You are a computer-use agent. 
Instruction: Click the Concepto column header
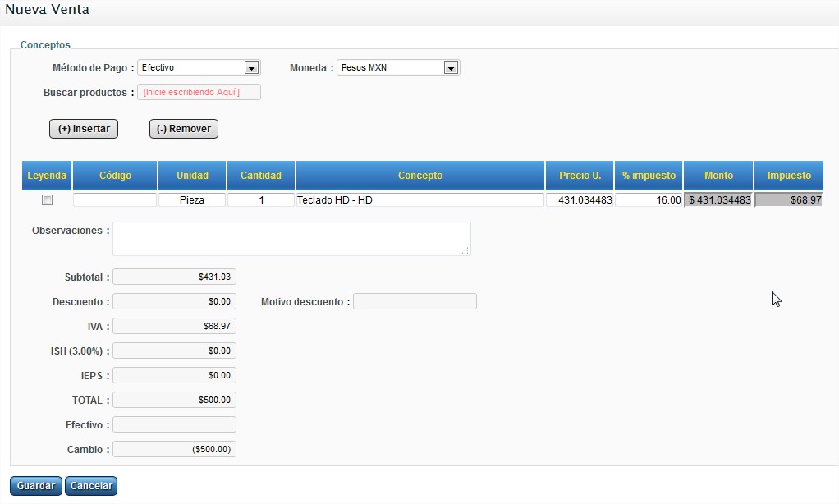[420, 176]
